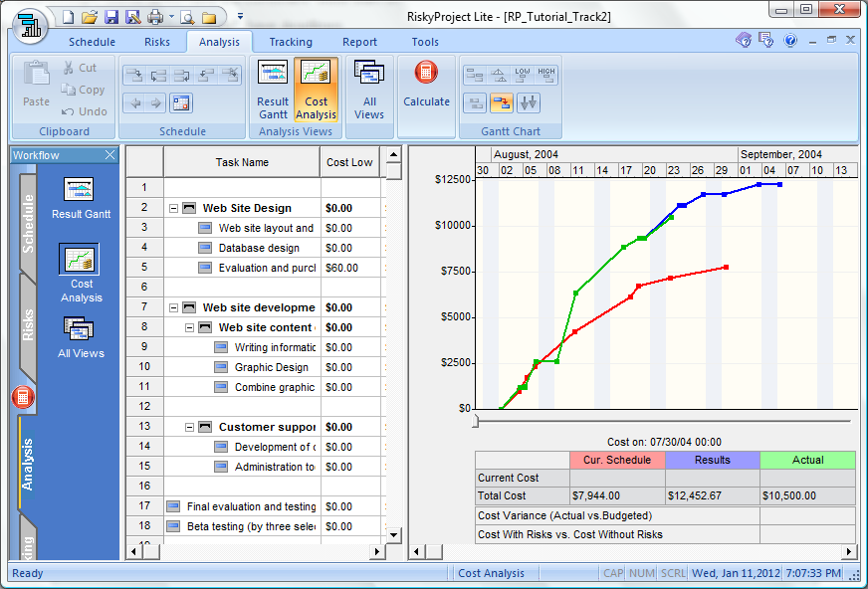The height and width of the screenshot is (589, 868).
Task: Click the Save icon in the quick access toolbar
Action: pos(111,17)
